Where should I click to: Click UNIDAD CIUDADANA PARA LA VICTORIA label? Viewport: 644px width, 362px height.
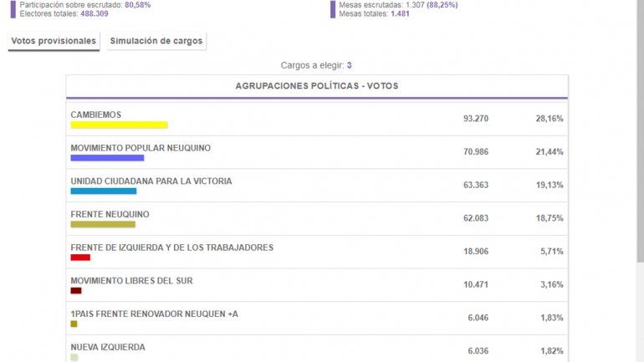(x=151, y=181)
